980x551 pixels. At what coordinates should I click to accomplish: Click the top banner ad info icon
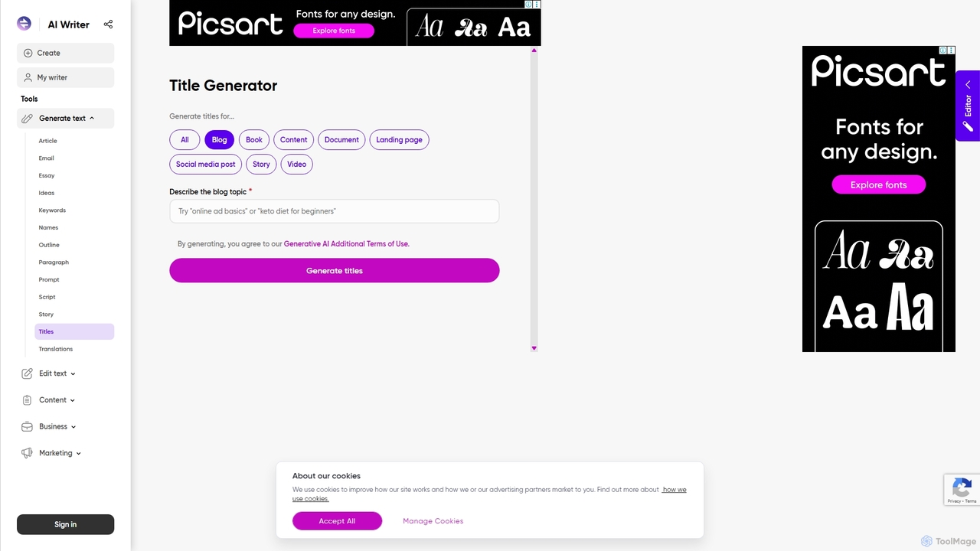[528, 5]
